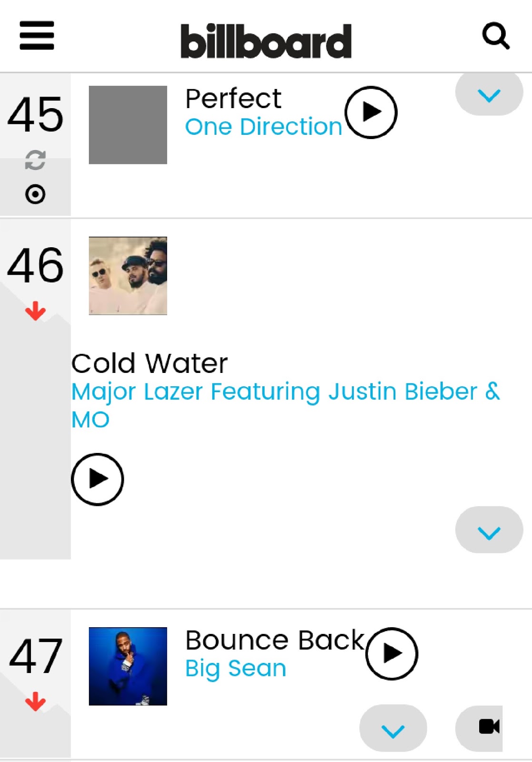Select the bullseye icon below the refresh icon

point(35,193)
